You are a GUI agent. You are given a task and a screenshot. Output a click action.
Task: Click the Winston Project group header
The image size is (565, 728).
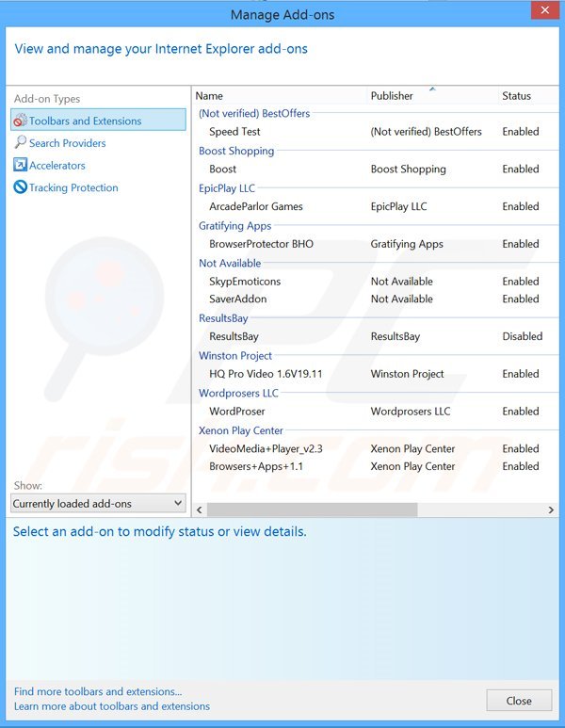[x=235, y=356]
